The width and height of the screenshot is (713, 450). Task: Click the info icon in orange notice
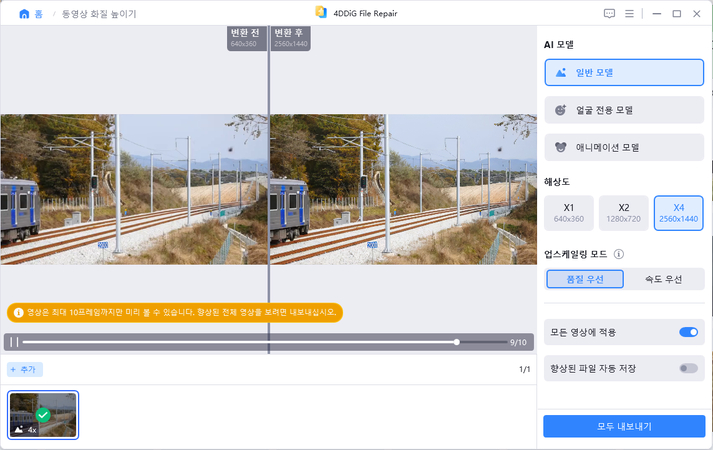coord(19,313)
